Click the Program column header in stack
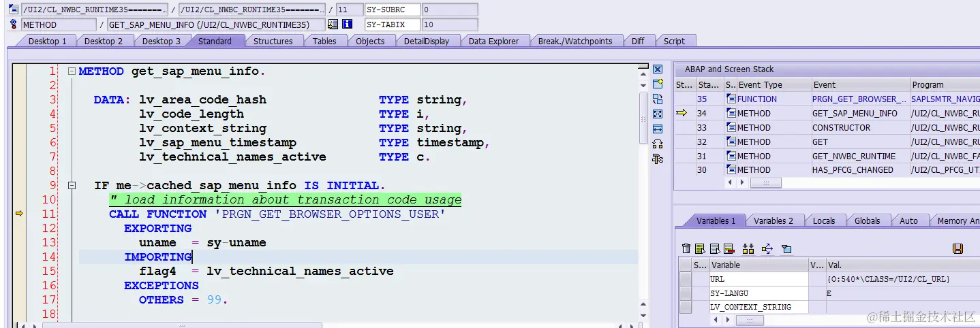980x328 pixels. (x=945, y=85)
